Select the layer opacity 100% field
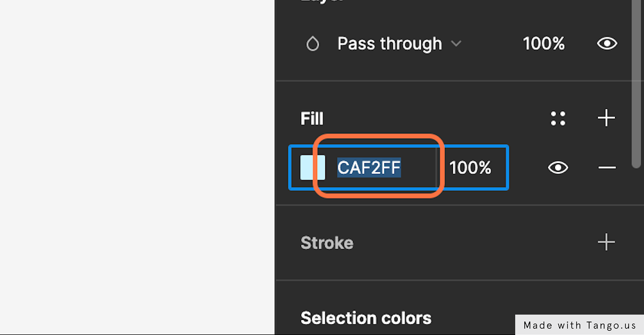 pos(544,44)
